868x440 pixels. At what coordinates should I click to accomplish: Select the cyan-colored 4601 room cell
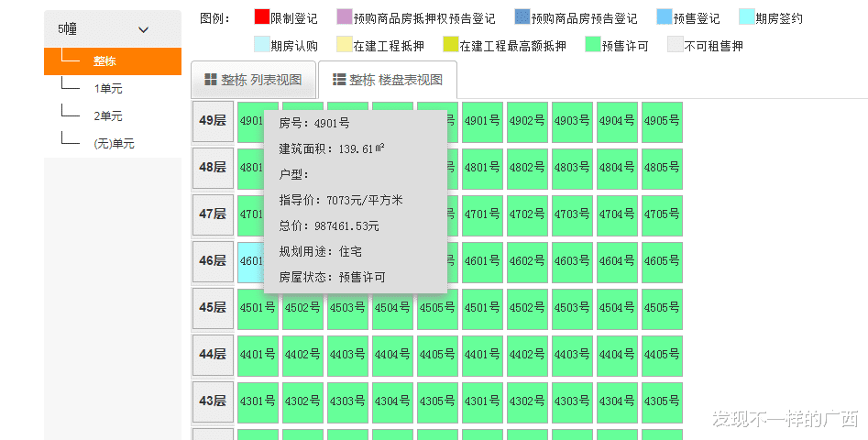click(x=251, y=262)
